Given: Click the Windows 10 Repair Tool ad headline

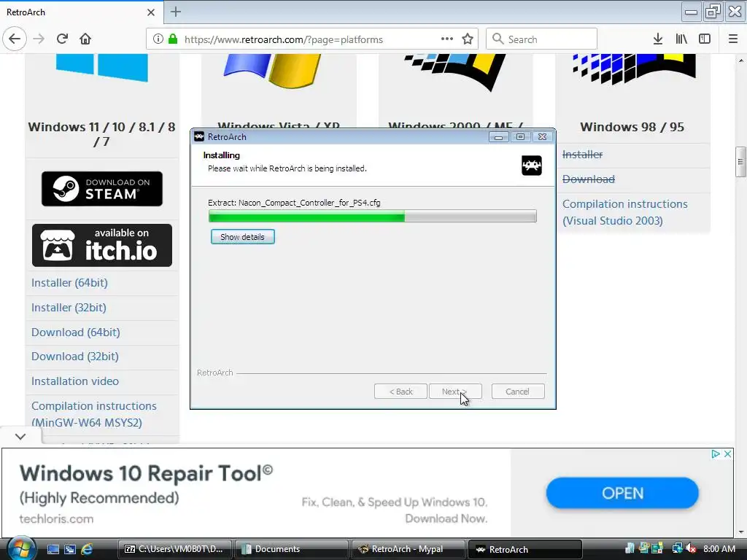Looking at the screenshot, I should pyautogui.click(x=146, y=473).
